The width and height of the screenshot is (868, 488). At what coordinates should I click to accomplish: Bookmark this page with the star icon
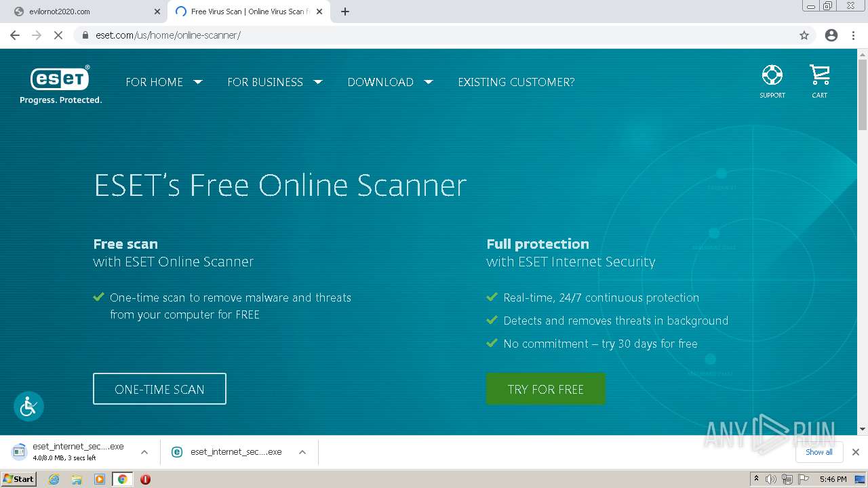point(804,35)
